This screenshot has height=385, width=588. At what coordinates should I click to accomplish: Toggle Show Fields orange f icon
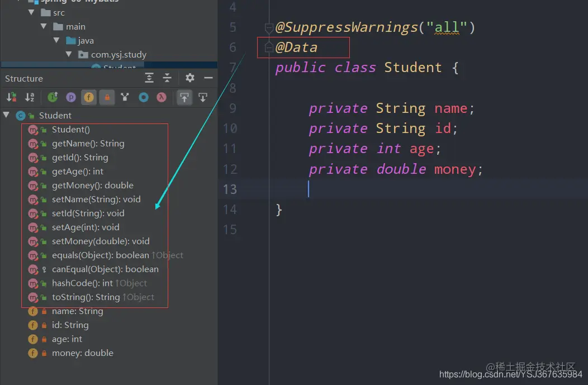point(89,97)
